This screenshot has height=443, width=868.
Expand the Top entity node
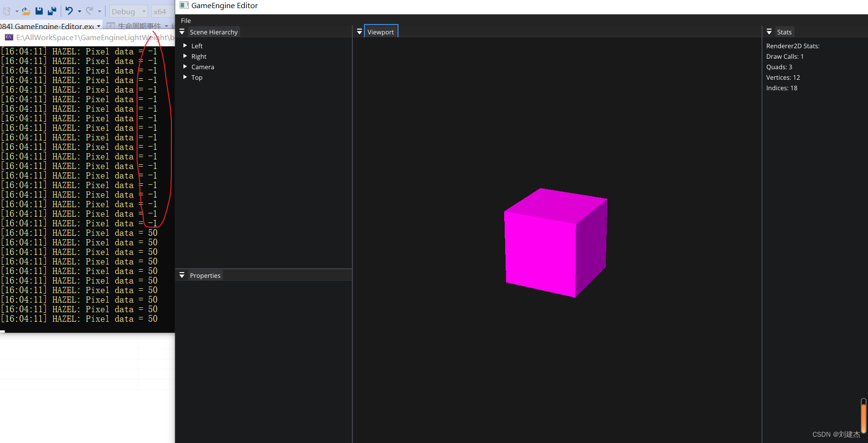click(185, 77)
